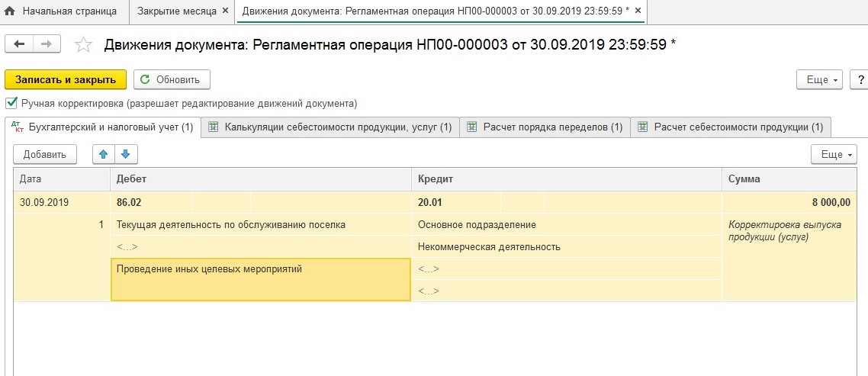Viewport: 868px width, 376px height.
Task: Select the Проведение иных целевых мероприятий cell
Action: [260, 279]
